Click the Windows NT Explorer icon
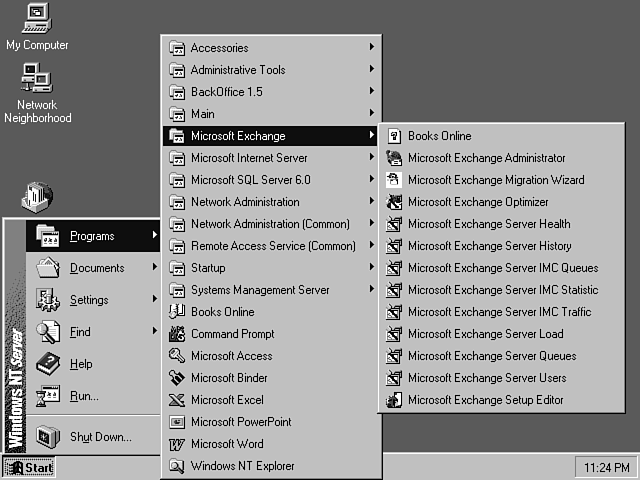Viewport: 640px width, 480px height. tap(177, 466)
